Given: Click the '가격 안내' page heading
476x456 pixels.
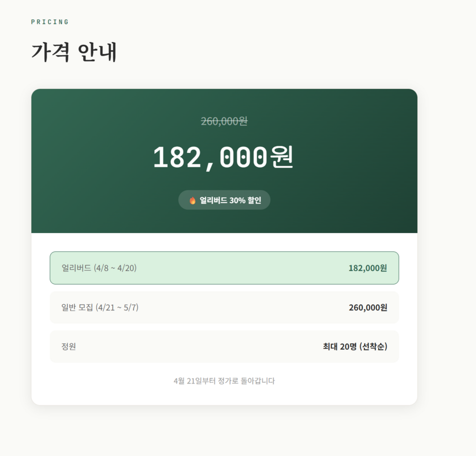Looking at the screenshot, I should 74,52.
